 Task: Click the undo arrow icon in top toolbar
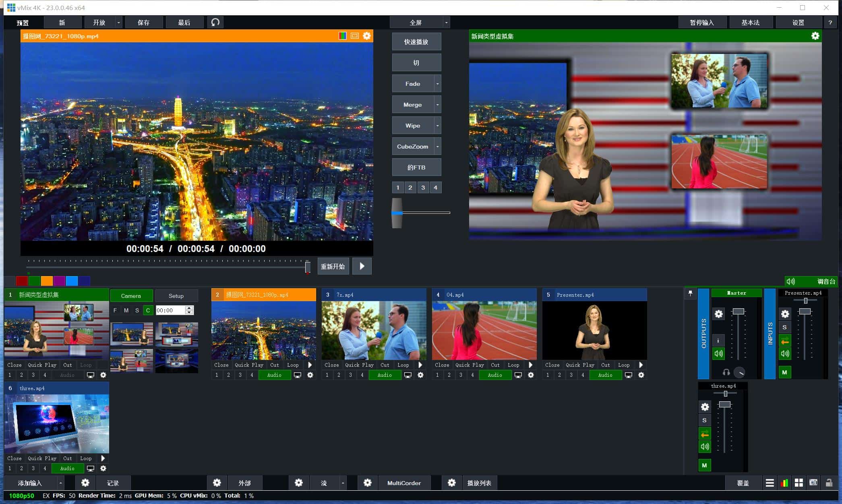pos(215,22)
